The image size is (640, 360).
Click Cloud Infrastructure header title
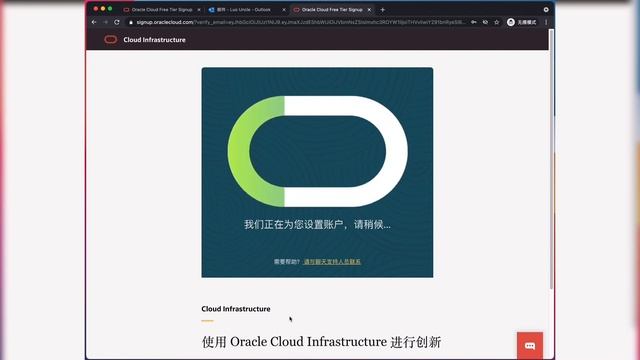point(154,40)
